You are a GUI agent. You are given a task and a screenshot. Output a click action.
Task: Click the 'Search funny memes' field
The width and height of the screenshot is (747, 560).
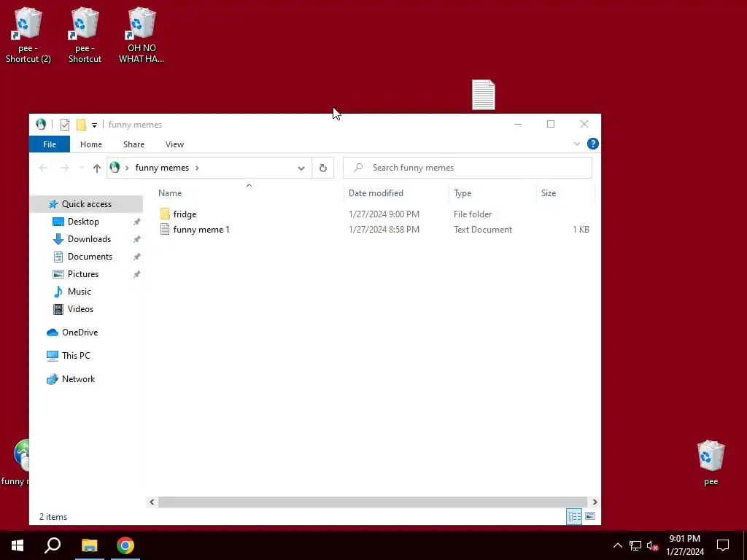pyautogui.click(x=468, y=168)
